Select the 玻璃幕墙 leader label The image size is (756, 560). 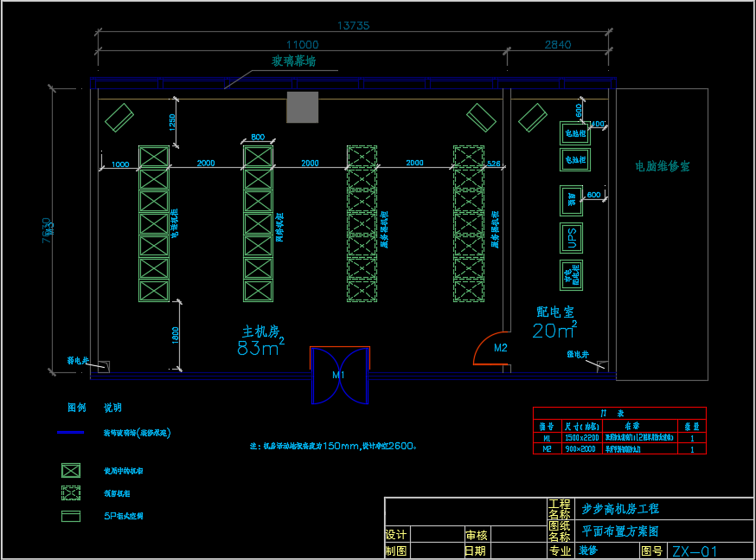[x=293, y=61]
